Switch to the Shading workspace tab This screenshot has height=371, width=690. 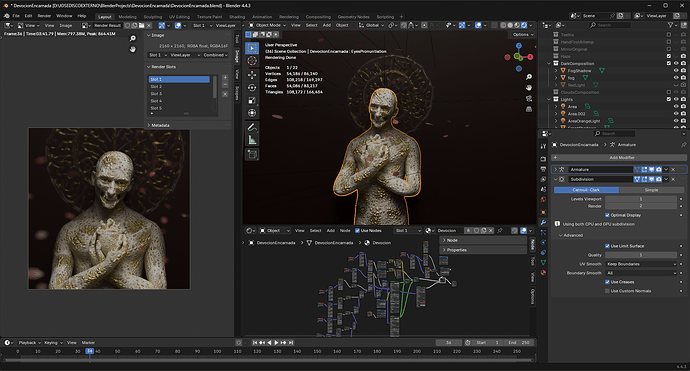(x=237, y=17)
